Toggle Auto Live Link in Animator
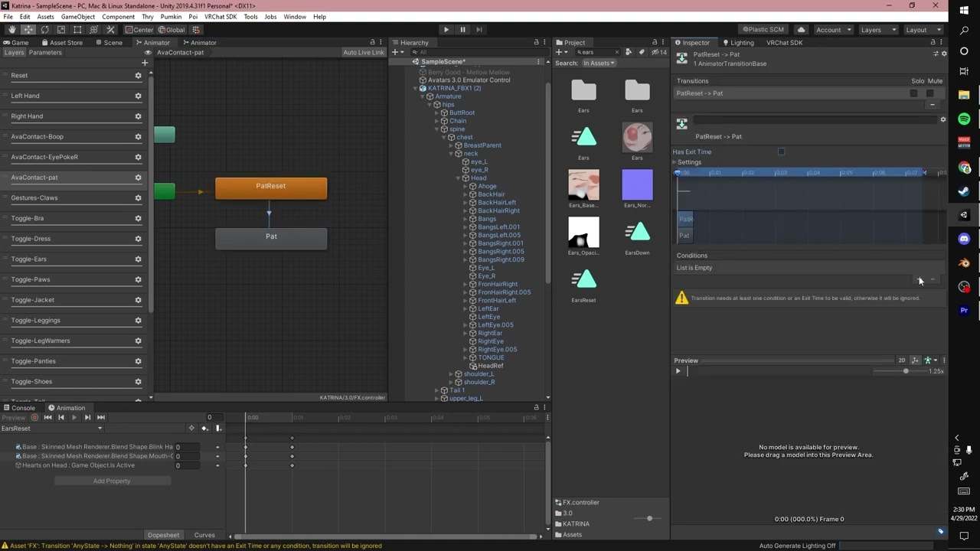Viewport: 980px width, 551px height. coord(364,53)
